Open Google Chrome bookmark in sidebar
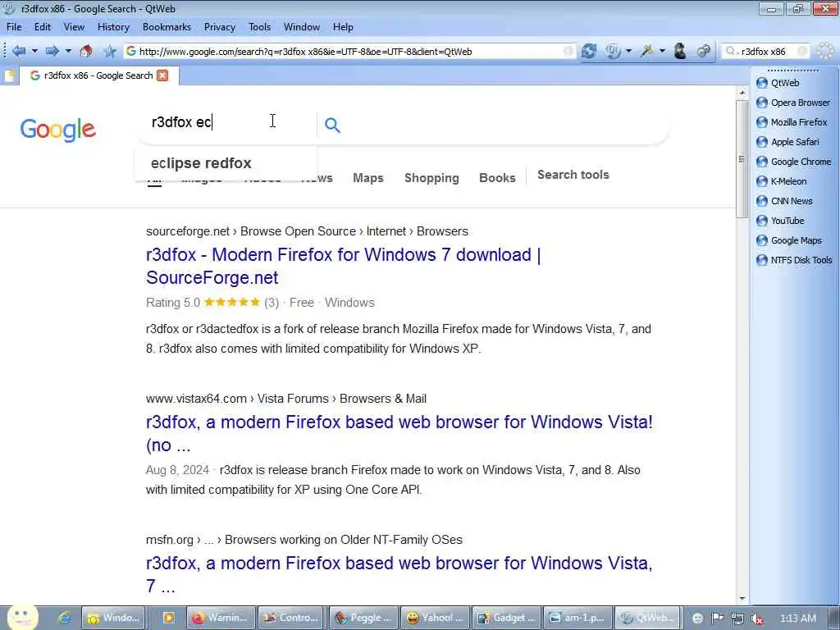 [793, 162]
